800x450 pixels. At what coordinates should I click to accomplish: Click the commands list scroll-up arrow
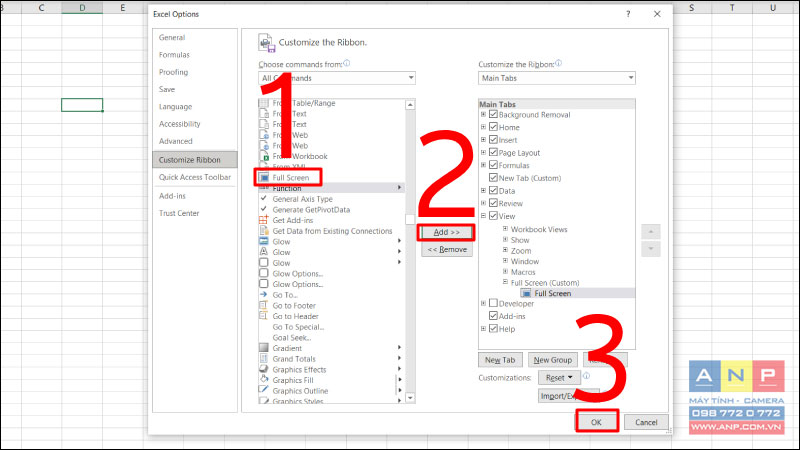pyautogui.click(x=410, y=105)
